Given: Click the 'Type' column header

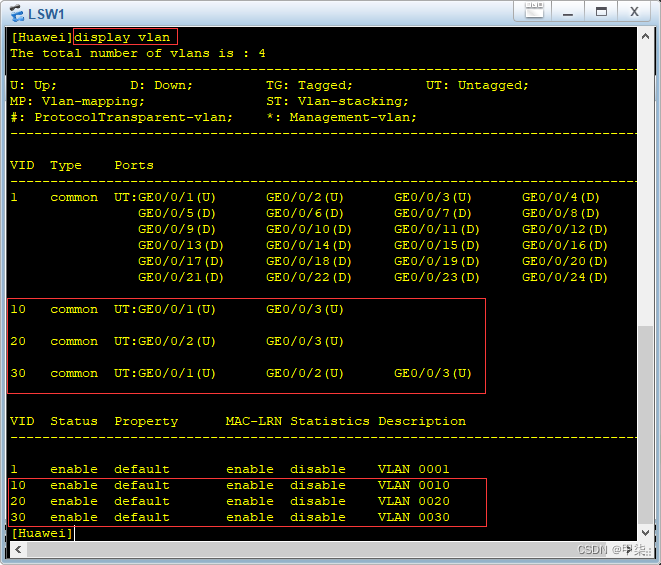Looking at the screenshot, I should tap(66, 165).
